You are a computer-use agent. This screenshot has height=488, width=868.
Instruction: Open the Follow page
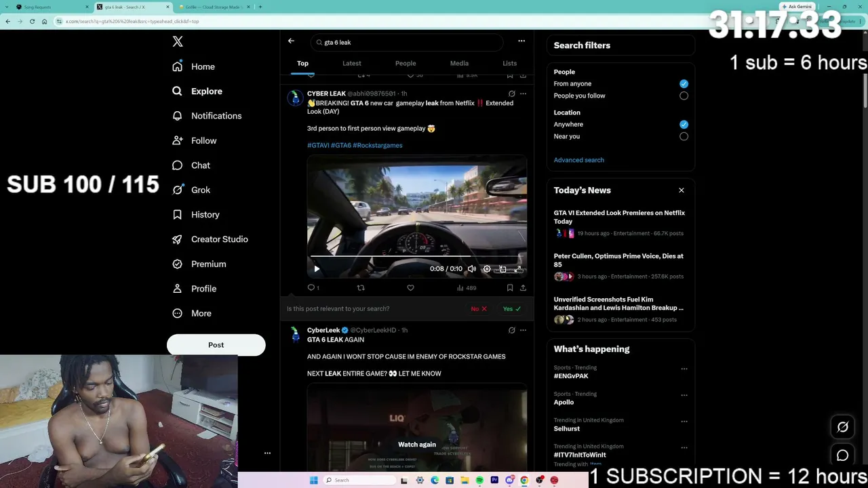195,140
